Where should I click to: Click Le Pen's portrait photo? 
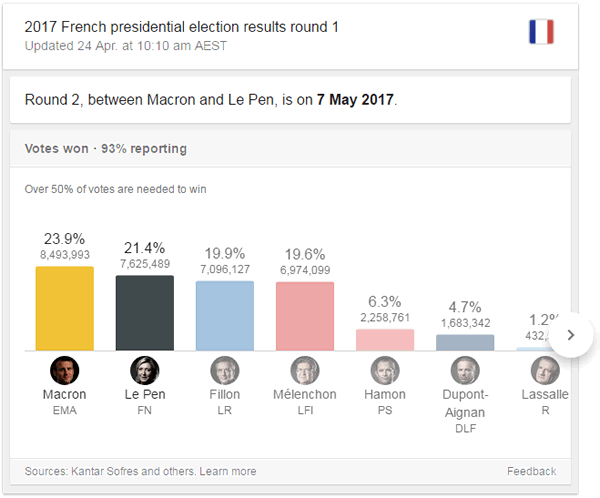[x=145, y=371]
